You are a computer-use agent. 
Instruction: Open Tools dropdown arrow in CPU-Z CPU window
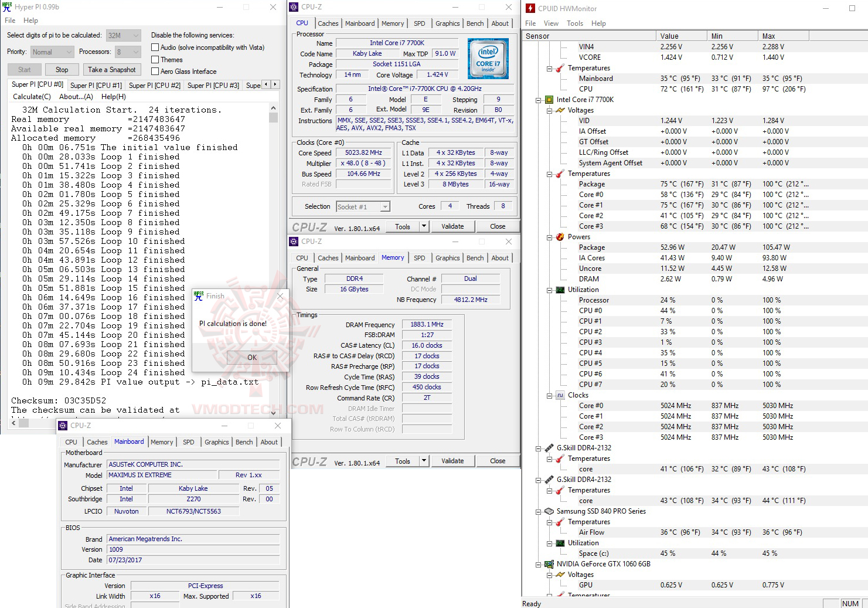click(x=425, y=226)
